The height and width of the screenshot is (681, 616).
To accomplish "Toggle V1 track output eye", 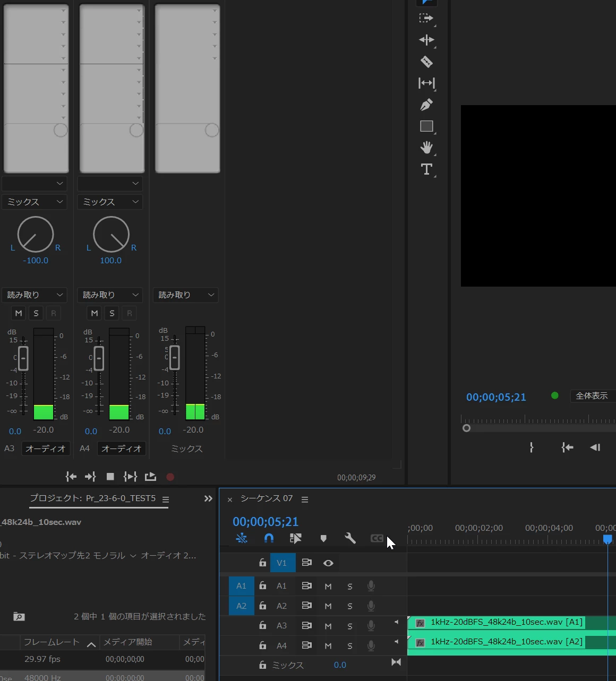I will tap(328, 563).
